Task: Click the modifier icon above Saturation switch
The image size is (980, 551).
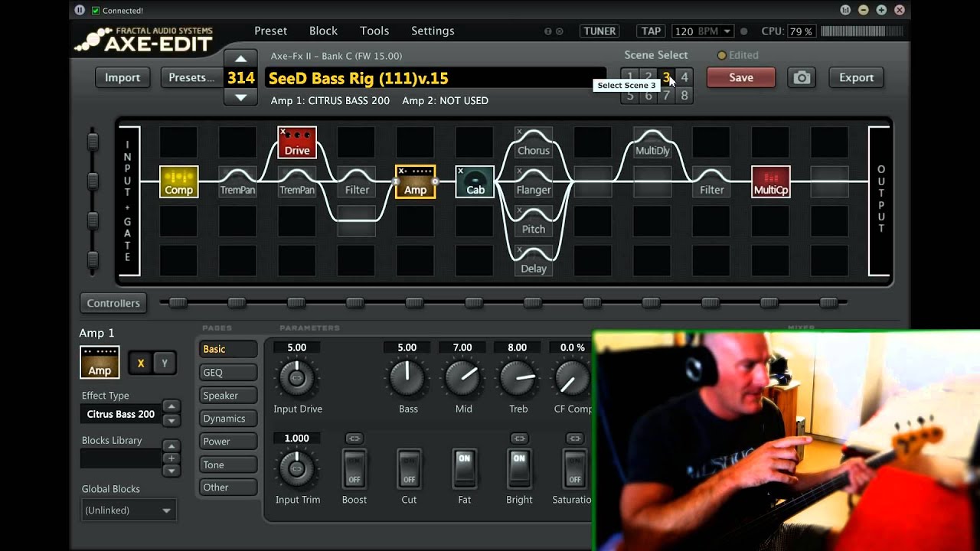Action: tap(574, 439)
